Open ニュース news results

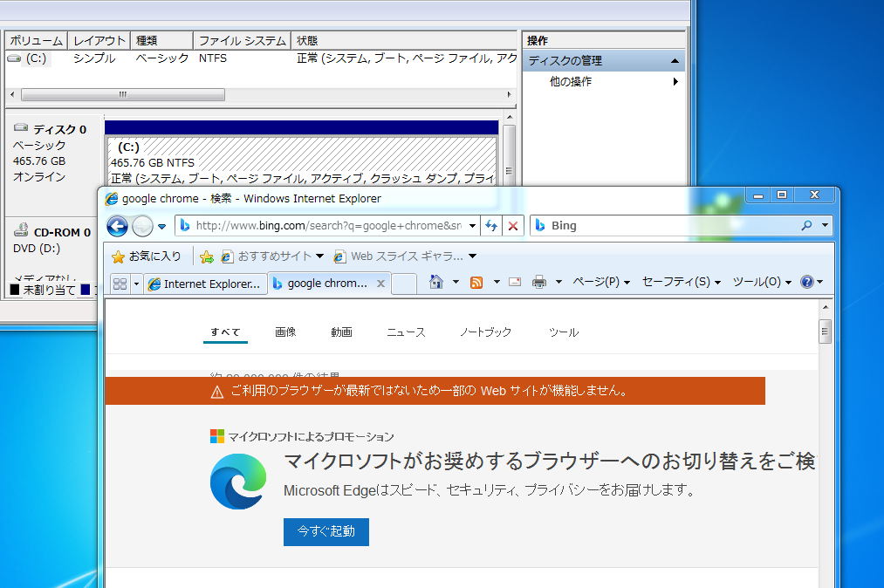pyautogui.click(x=406, y=332)
